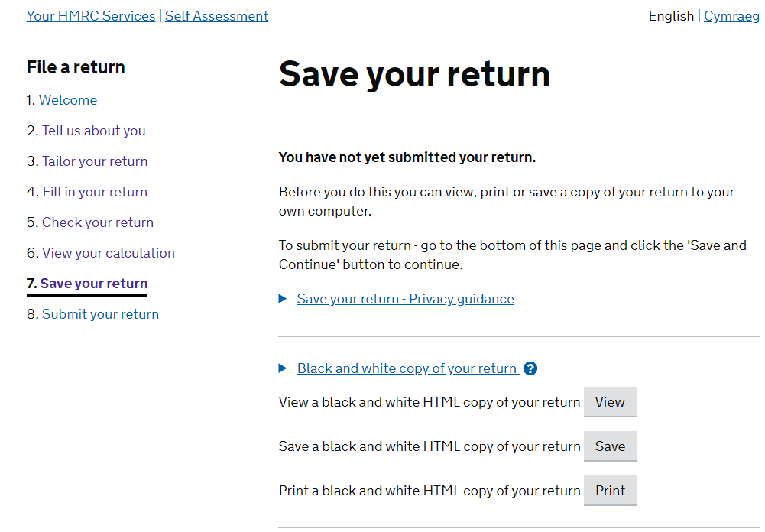Screen dimensions: 765x532
Task: Go to step 5 Check your return
Action: pos(98,222)
